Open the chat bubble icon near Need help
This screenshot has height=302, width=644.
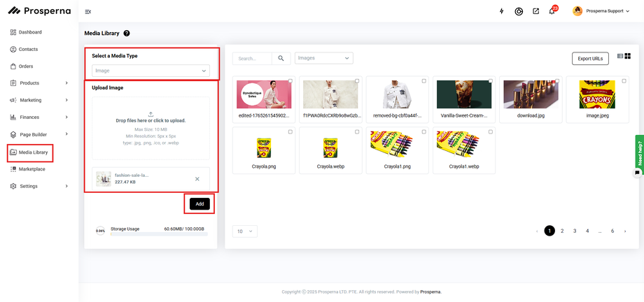coord(637,173)
